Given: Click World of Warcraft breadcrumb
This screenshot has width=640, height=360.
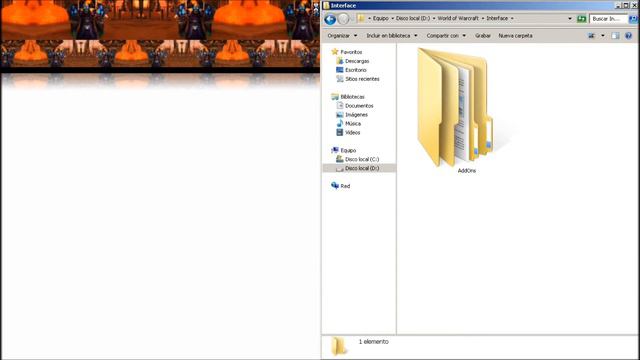Looking at the screenshot, I should tap(458, 18).
